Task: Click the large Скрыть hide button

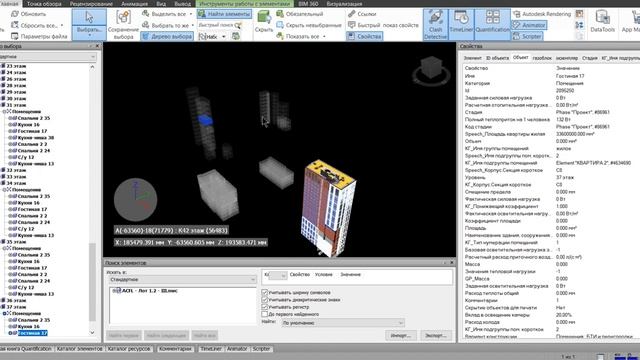Action: (x=264, y=22)
